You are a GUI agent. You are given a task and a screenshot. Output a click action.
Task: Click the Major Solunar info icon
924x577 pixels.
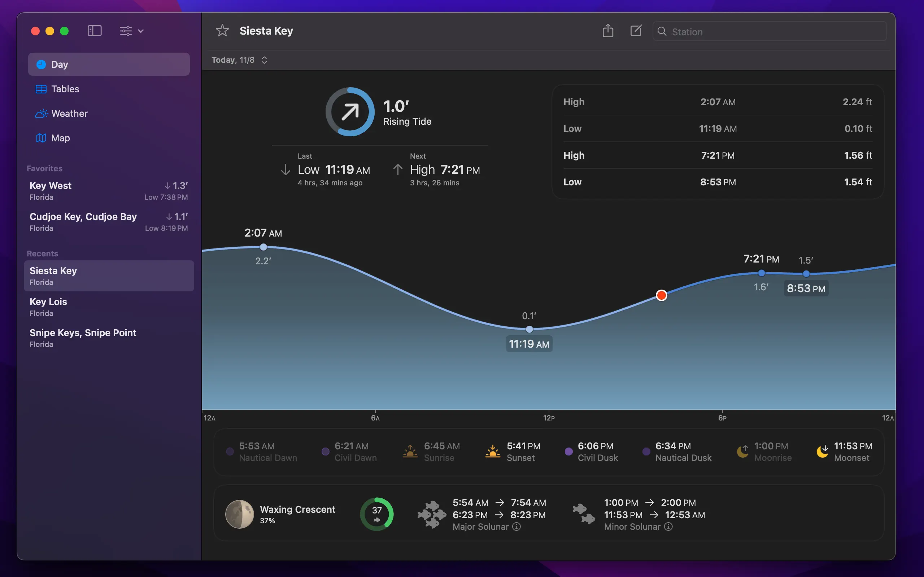tap(516, 527)
